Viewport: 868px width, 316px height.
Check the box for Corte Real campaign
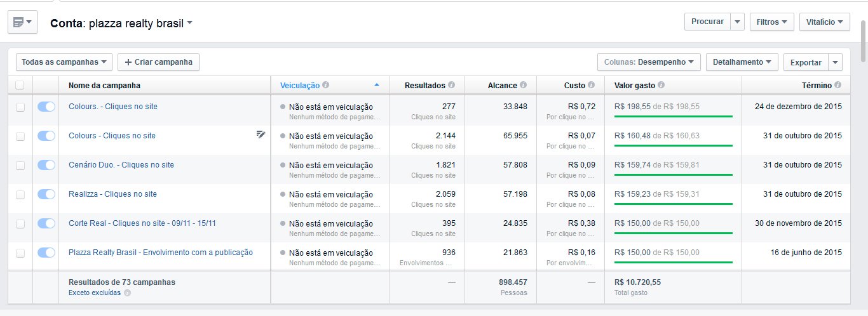[x=20, y=223]
